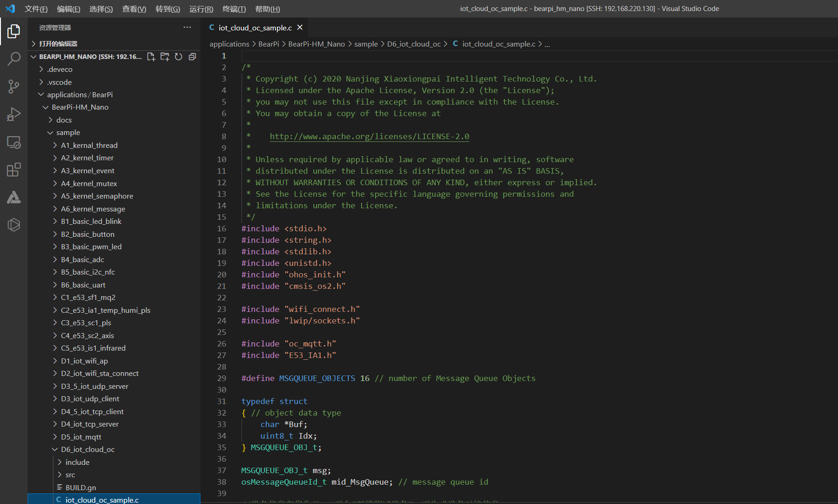Select iot_cloud_oc_sample.c in file tree

114,499
